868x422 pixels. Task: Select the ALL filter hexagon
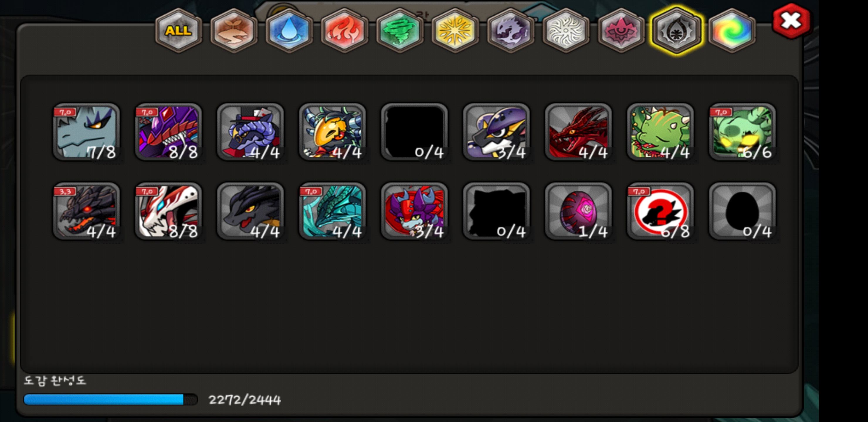[179, 31]
